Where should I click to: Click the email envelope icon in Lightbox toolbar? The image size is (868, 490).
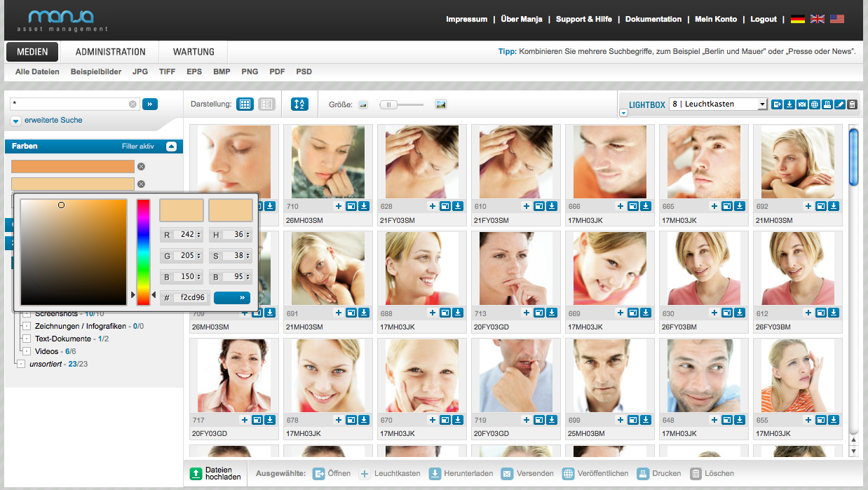tap(801, 104)
